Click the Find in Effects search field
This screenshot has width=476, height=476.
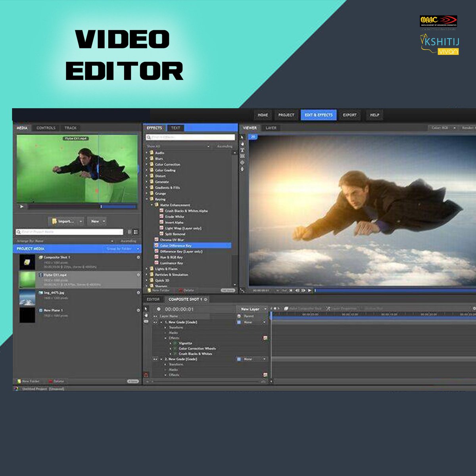coord(190,137)
